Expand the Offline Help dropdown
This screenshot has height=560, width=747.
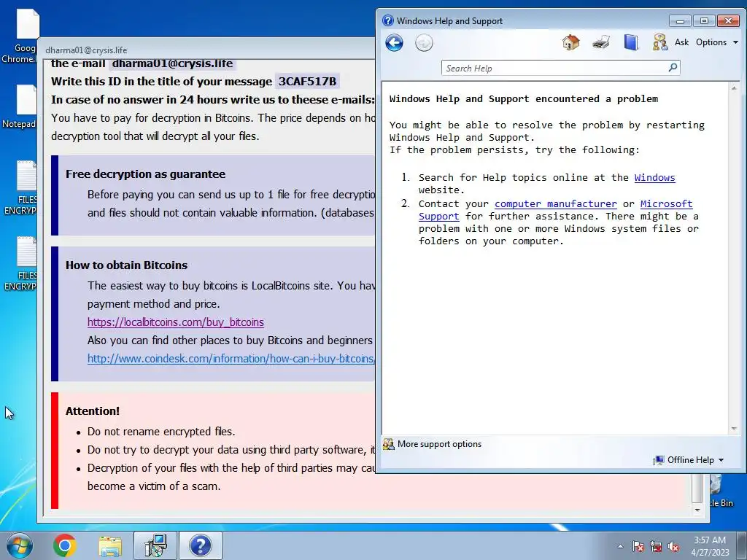689,460
